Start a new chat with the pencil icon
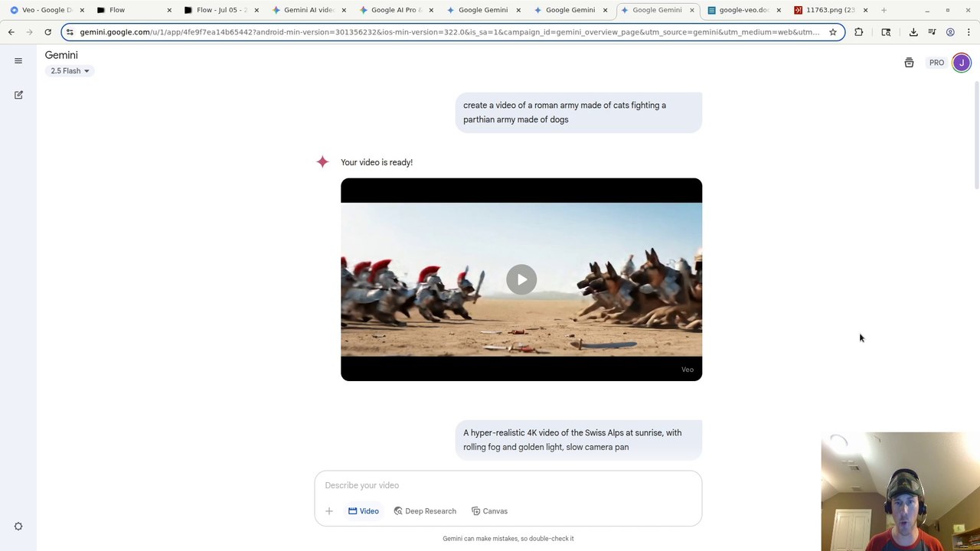 tap(18, 95)
